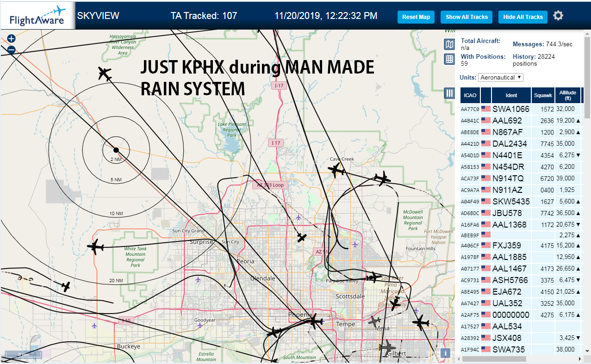Select the AAL1467 row ident
The height and width of the screenshot is (364, 591).
[x=510, y=268]
